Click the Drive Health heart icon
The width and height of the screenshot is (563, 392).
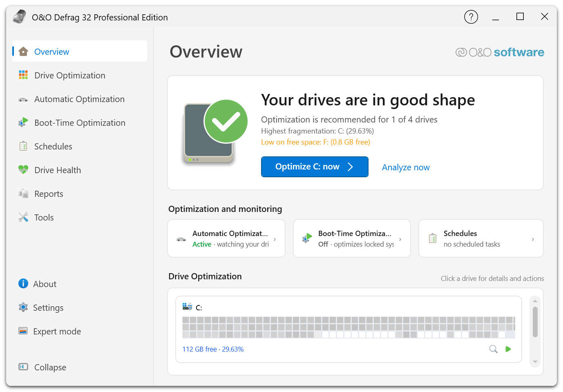coord(23,169)
